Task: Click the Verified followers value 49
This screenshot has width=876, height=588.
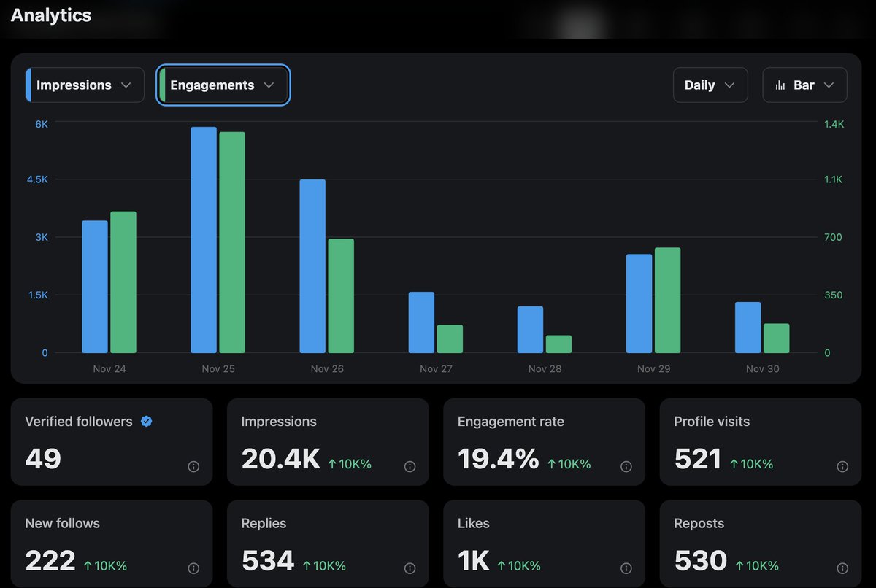Action: click(43, 459)
